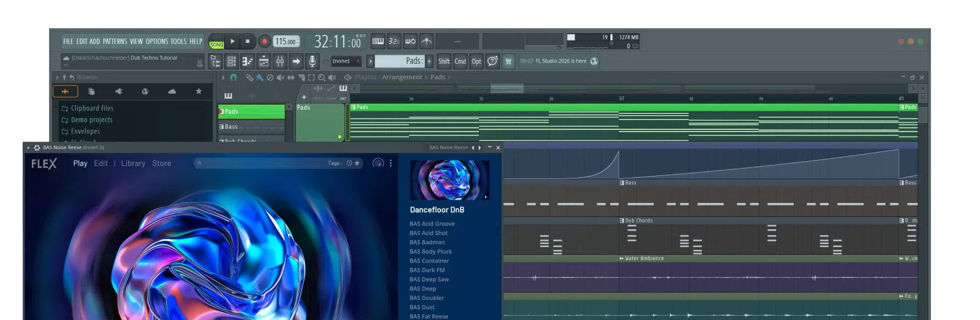Select the playlist mute tool
The image size is (980, 320).
coord(281,77)
